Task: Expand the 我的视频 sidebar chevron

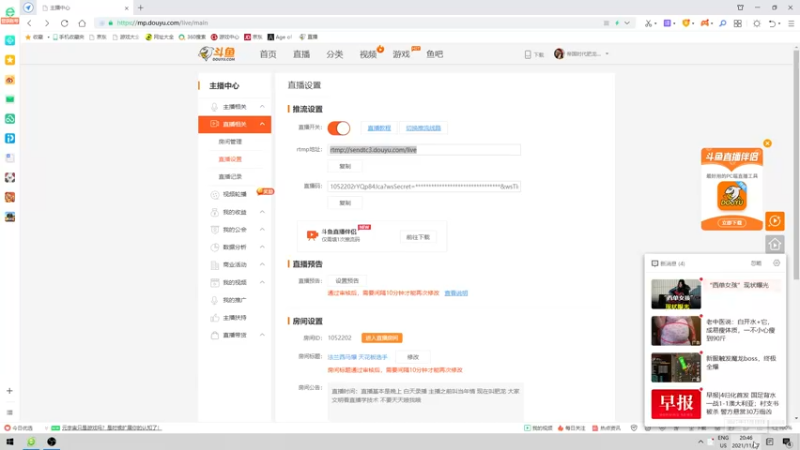Action: 262,282
